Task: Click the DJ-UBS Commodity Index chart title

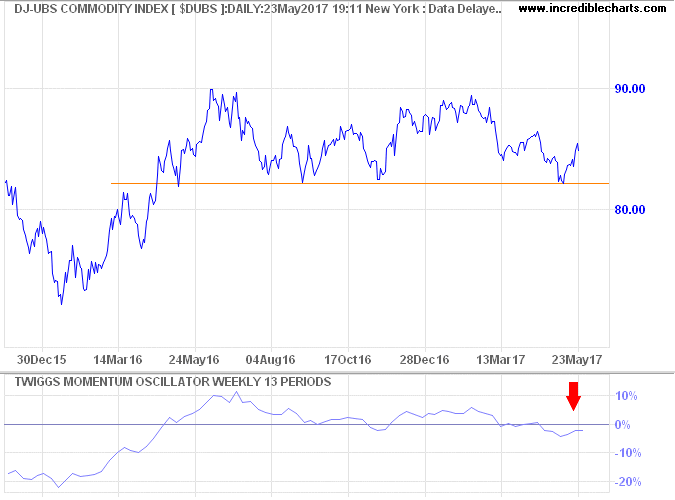Action: (258, 9)
